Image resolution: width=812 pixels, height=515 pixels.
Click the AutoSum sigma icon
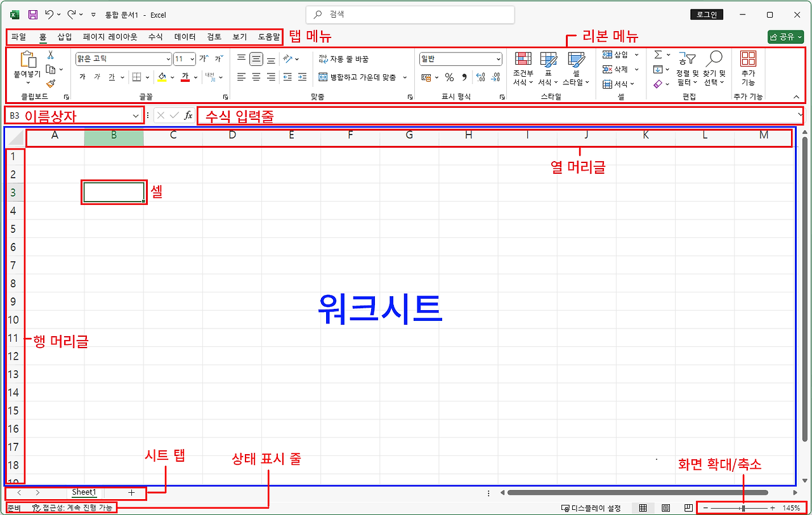point(658,55)
